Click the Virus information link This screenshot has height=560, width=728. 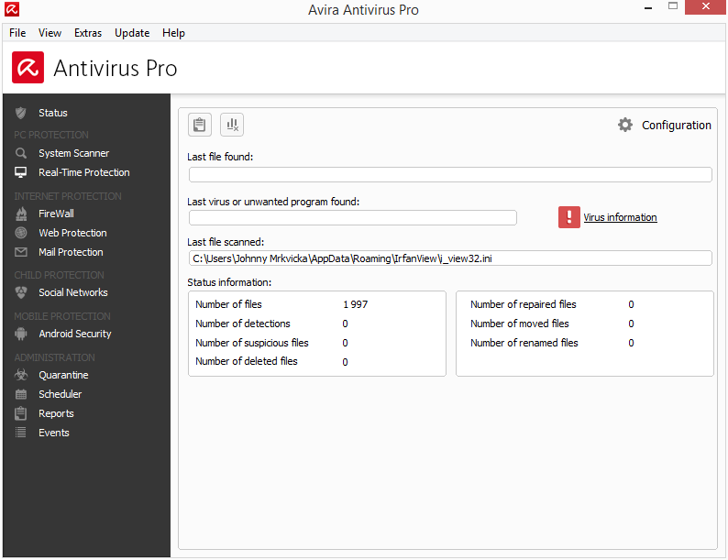click(620, 217)
